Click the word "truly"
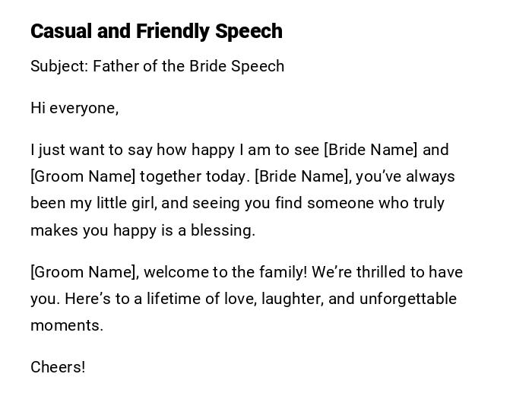 (x=429, y=203)
